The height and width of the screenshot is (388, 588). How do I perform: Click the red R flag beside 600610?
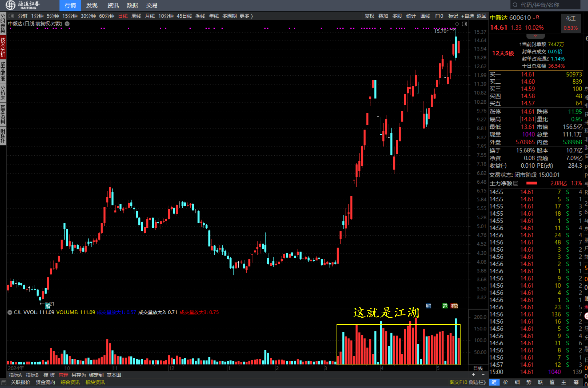point(538,17)
